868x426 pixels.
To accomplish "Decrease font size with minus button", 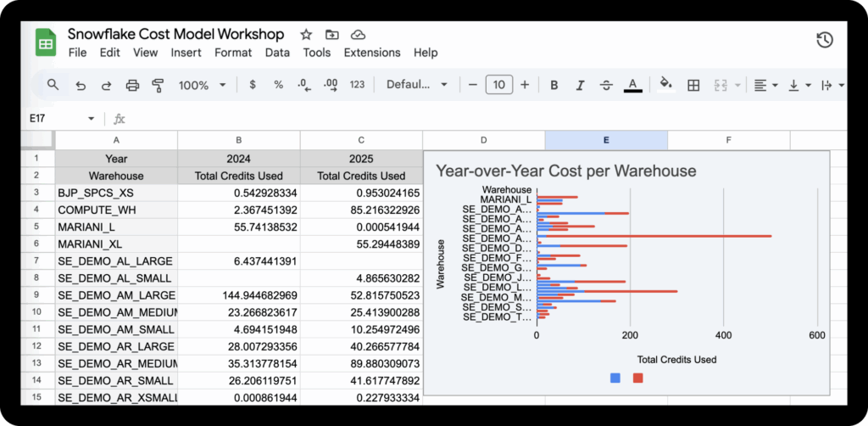I will tap(472, 85).
